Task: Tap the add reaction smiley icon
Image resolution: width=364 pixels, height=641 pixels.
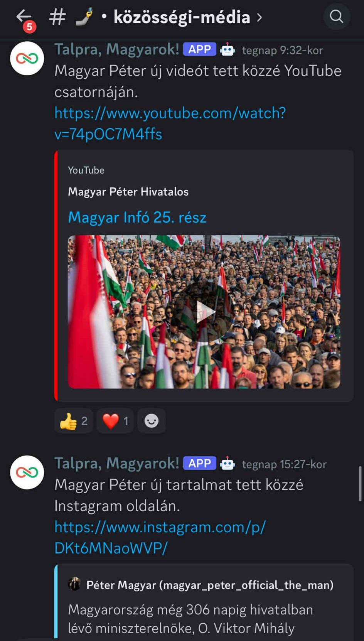Action: point(152,421)
